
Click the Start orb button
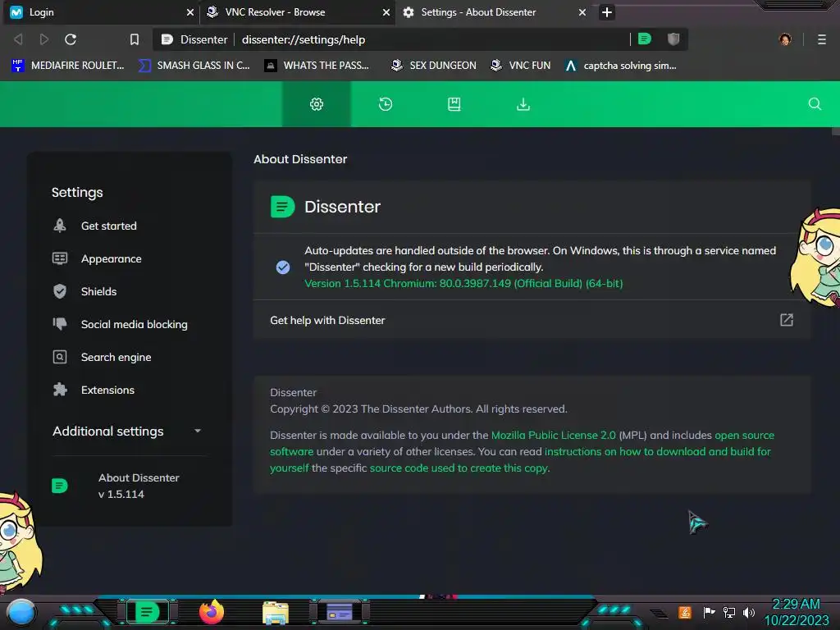pos(21,613)
